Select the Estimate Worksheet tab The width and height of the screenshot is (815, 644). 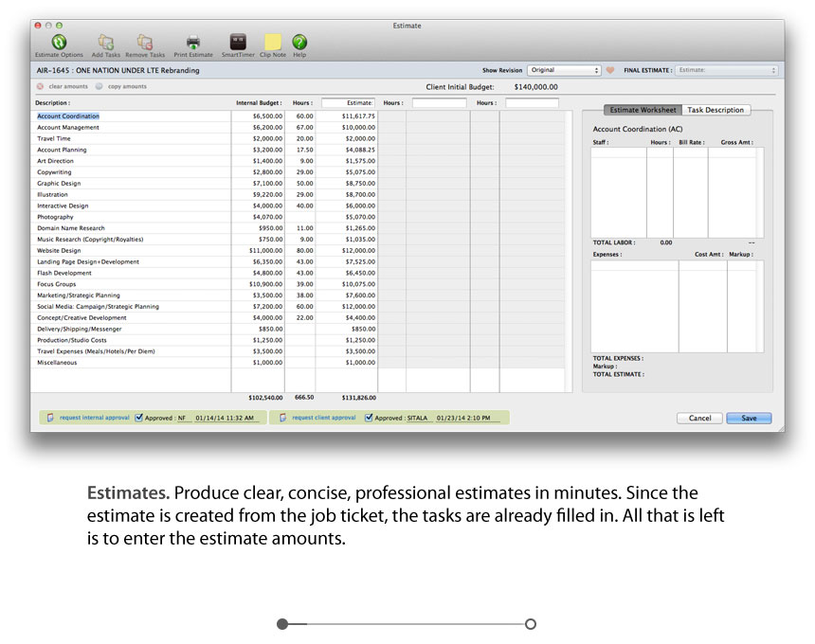pyautogui.click(x=643, y=110)
